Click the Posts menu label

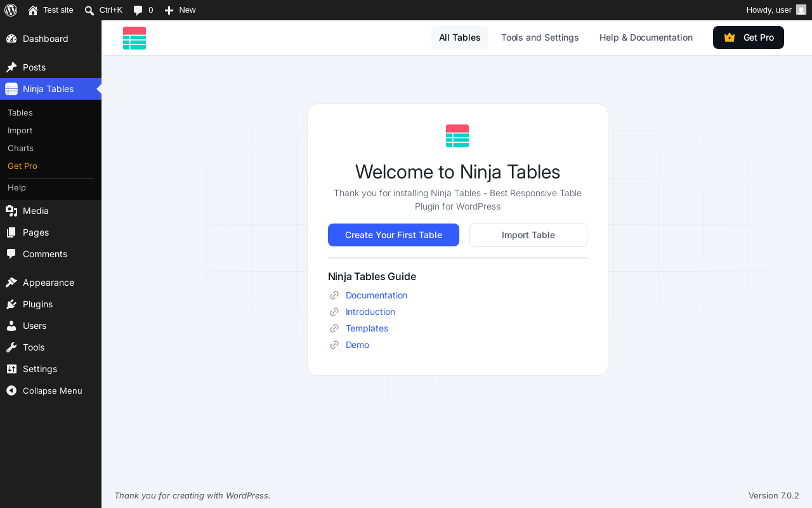click(34, 67)
